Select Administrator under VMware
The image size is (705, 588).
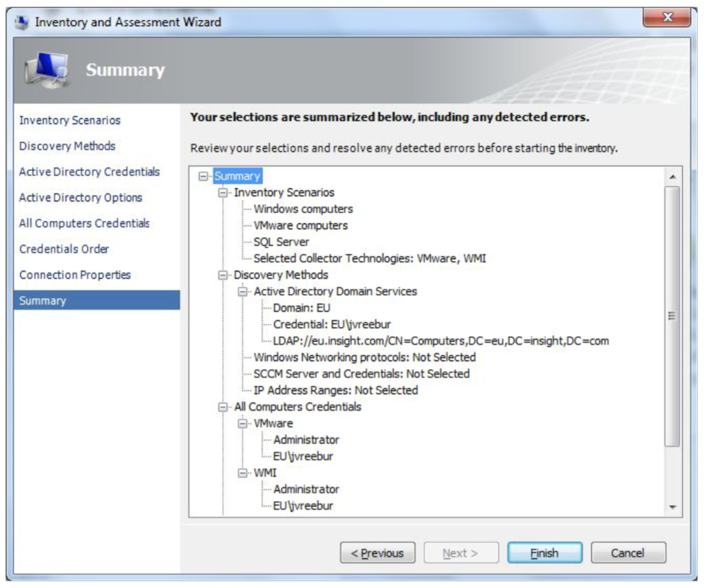306,440
